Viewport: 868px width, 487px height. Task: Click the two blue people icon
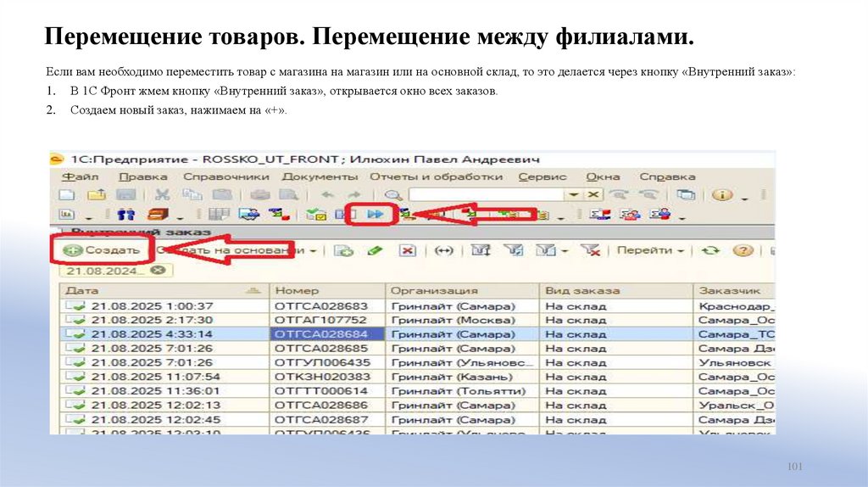[126, 215]
